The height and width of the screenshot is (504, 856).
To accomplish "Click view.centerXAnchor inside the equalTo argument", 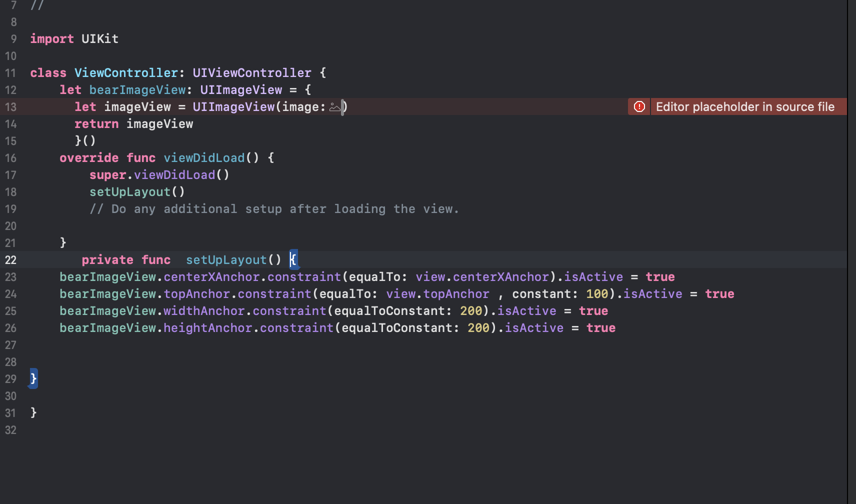I will [482, 277].
